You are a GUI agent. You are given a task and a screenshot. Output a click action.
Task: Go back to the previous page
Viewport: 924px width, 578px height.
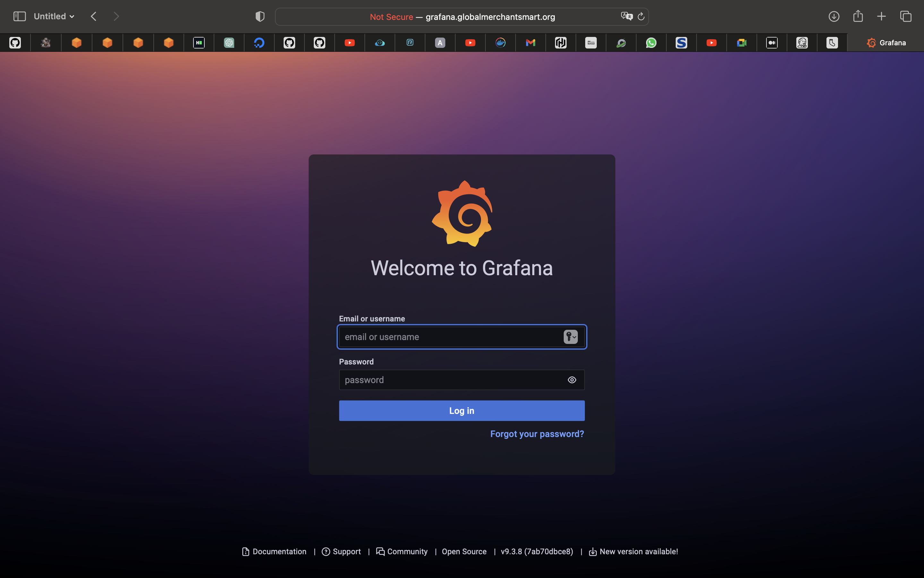tap(94, 16)
